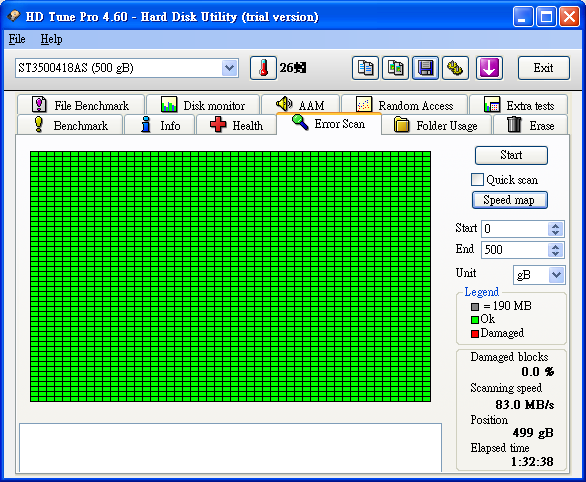This screenshot has width=586, height=482.
Task: Click the gray 190 MB legend swatch
Action: click(x=475, y=307)
